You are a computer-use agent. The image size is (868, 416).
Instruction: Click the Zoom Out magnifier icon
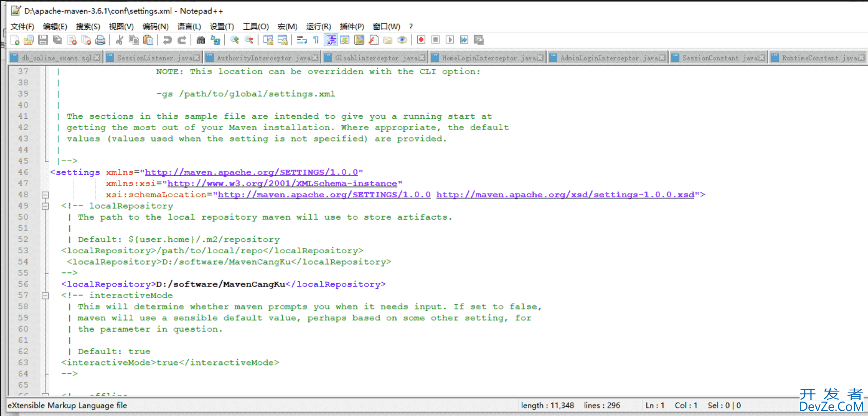coord(249,40)
